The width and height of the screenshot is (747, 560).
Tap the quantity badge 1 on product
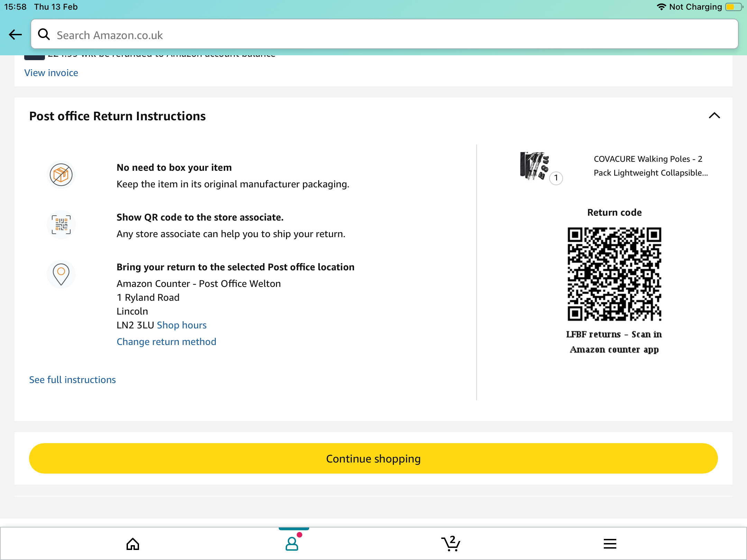(556, 178)
